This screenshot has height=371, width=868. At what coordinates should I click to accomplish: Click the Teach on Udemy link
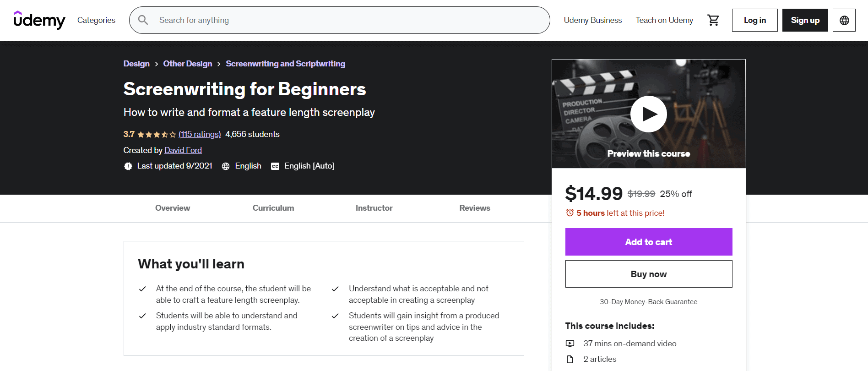pyautogui.click(x=664, y=20)
